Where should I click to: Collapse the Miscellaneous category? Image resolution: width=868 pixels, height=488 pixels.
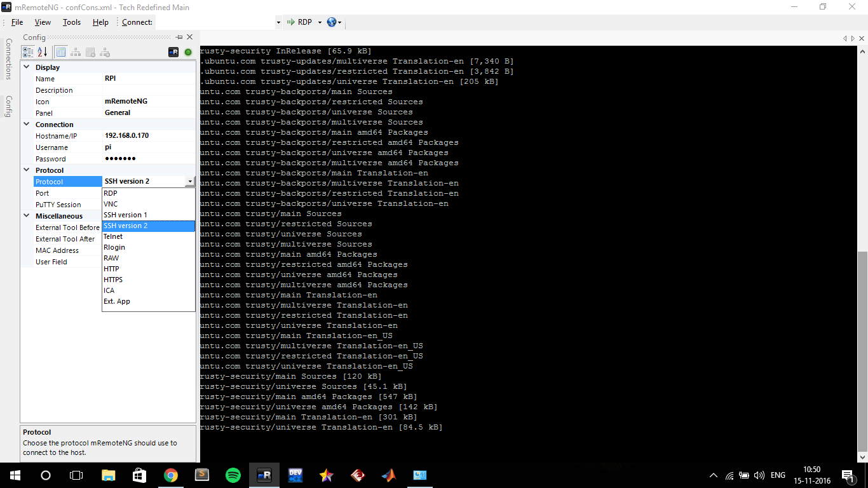point(27,215)
